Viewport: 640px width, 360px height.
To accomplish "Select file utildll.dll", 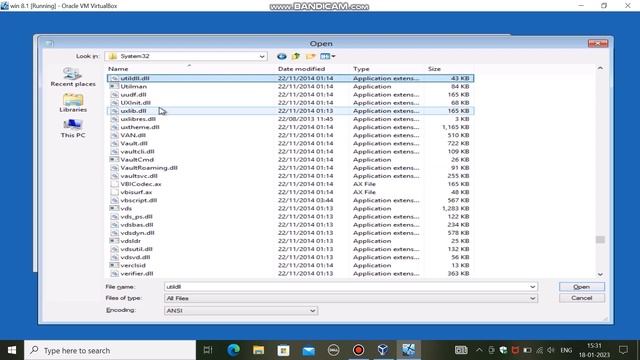I will tap(290, 78).
